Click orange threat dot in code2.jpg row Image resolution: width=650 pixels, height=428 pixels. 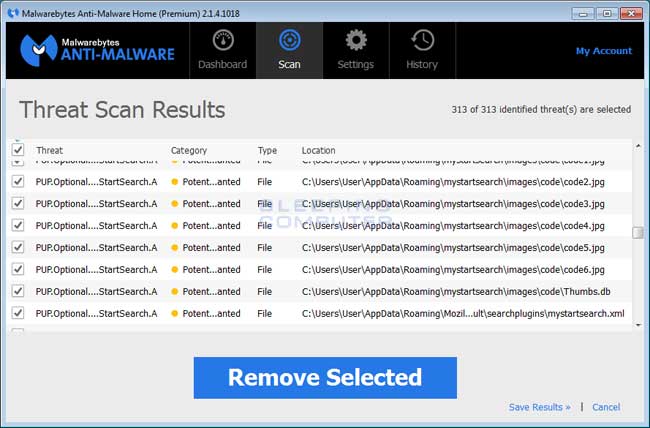pyautogui.click(x=175, y=182)
